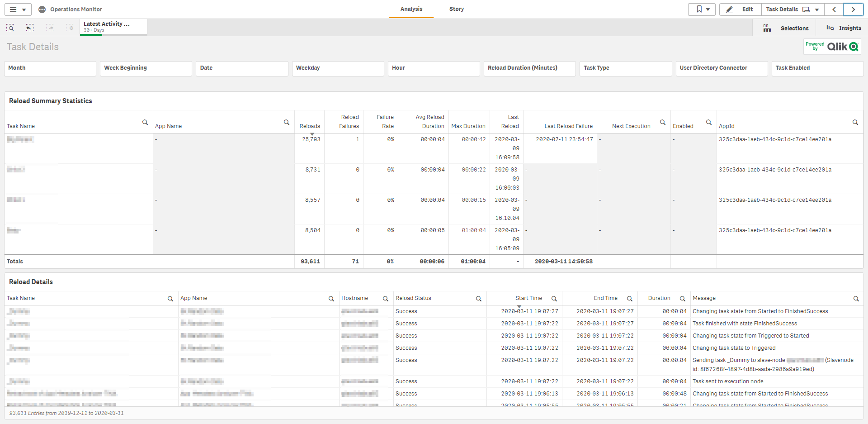The image size is (868, 424).
Task: Search the Task Name column in Reload Summary
Action: pos(145,122)
